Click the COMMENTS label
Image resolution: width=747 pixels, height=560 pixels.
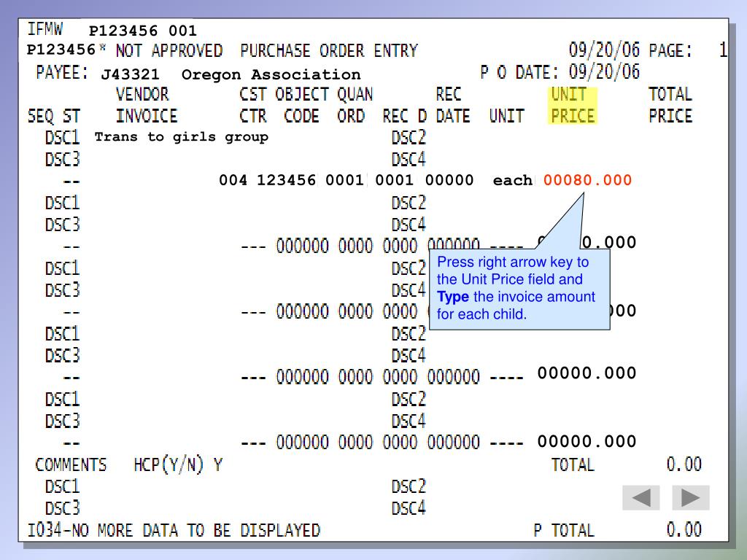[71, 464]
